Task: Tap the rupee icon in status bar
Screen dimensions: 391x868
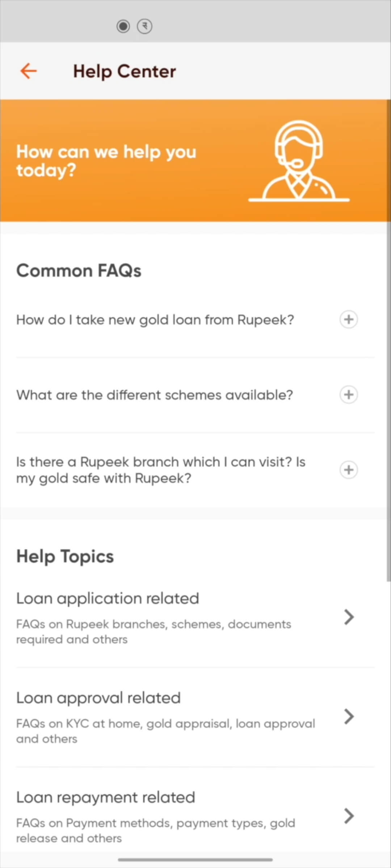Action: (144, 26)
